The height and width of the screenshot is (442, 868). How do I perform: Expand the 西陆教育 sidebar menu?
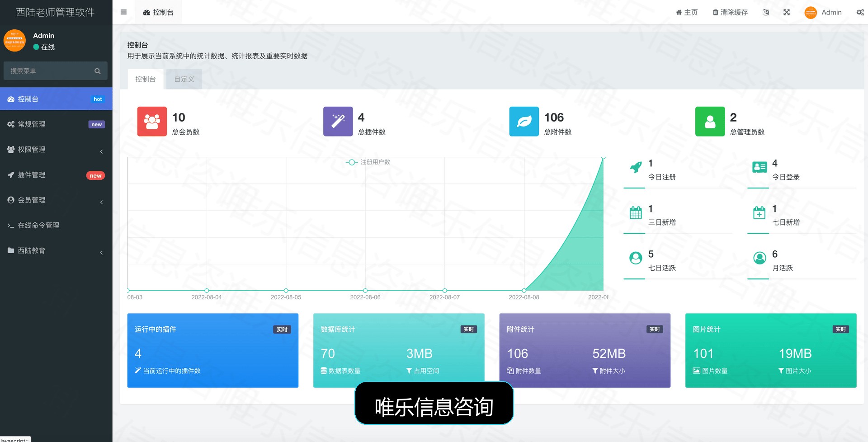pos(56,251)
